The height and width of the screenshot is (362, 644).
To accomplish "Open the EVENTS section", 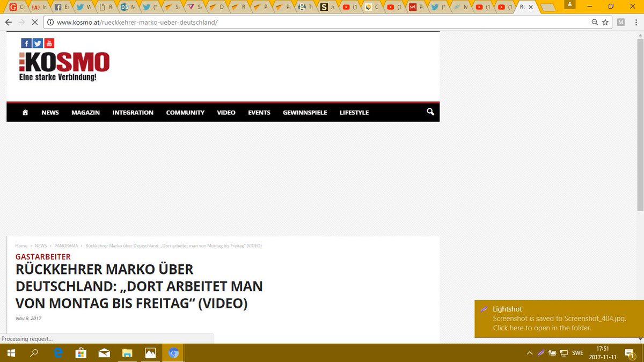I will click(x=259, y=112).
